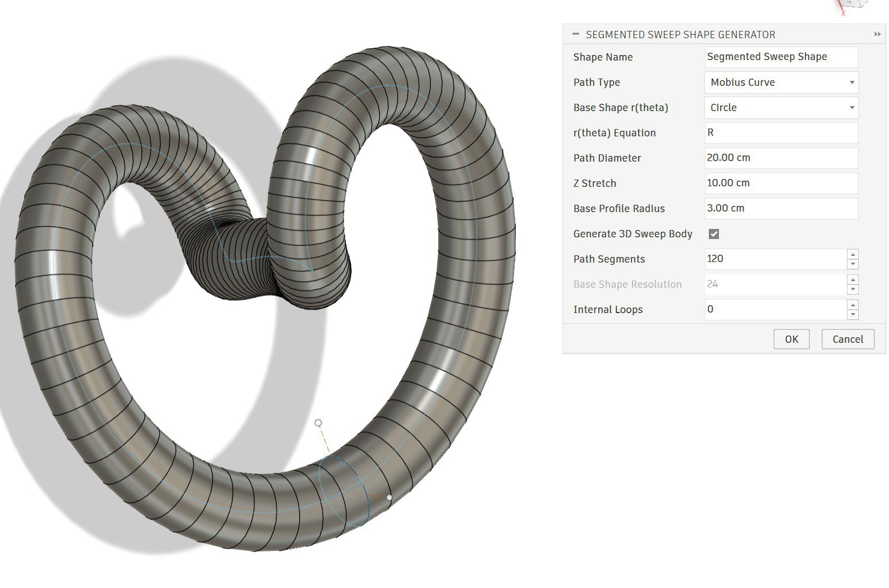Click the Shape Name text field

pyautogui.click(x=781, y=57)
